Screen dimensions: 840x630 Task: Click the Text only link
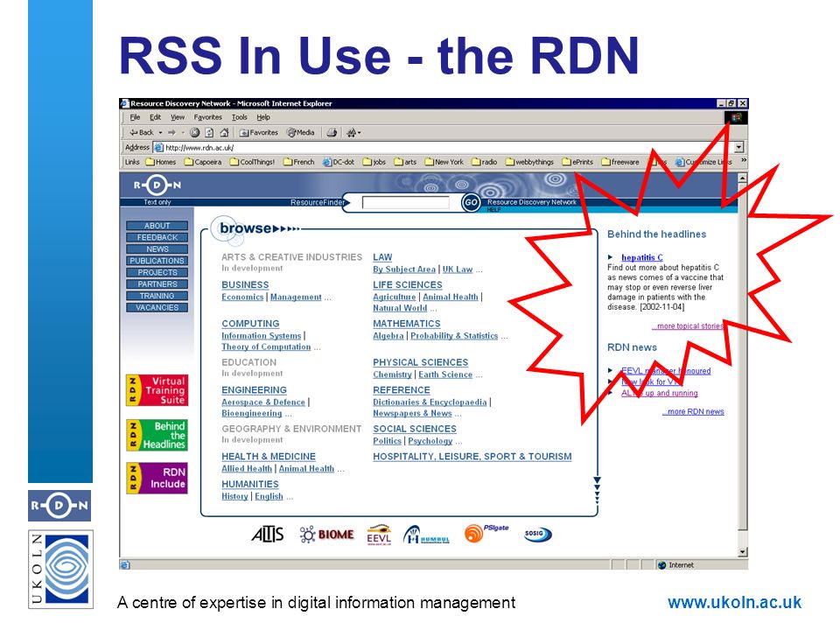pyautogui.click(x=157, y=202)
